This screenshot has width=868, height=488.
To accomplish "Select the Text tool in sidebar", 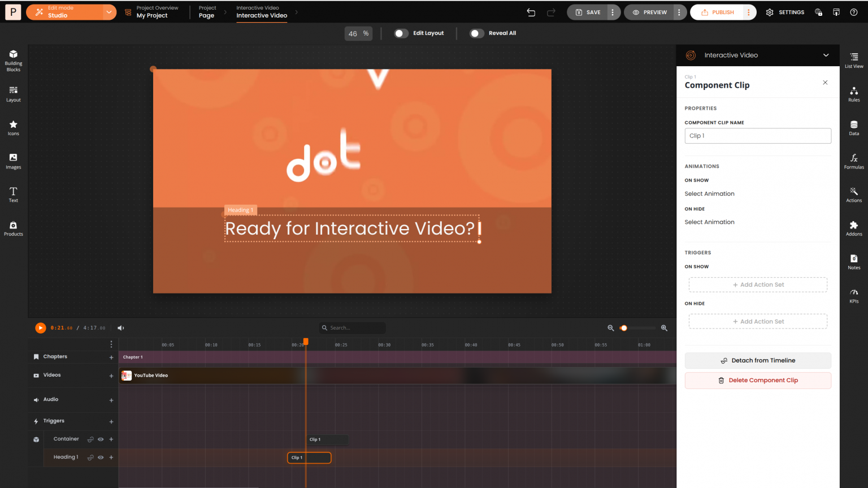I will 14,195.
